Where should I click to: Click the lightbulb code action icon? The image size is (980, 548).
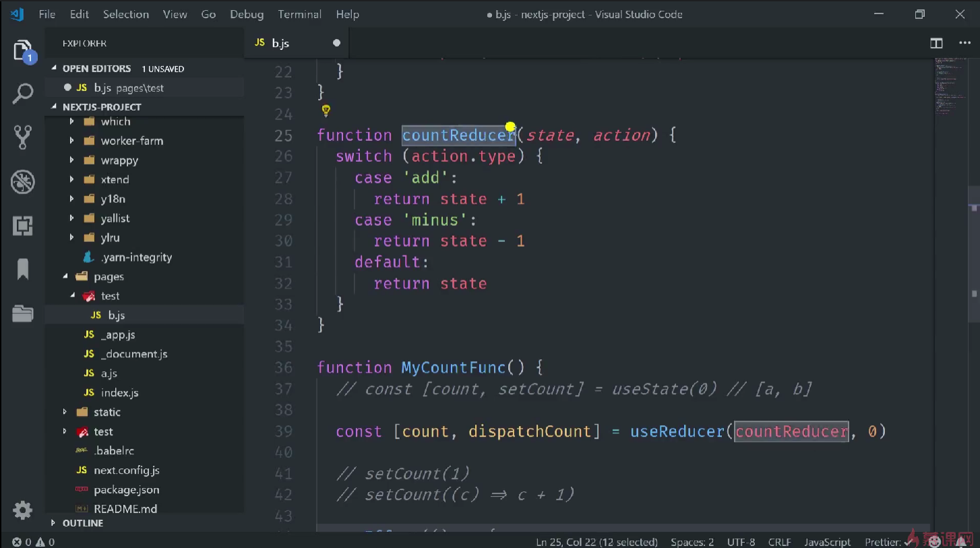[x=326, y=111]
